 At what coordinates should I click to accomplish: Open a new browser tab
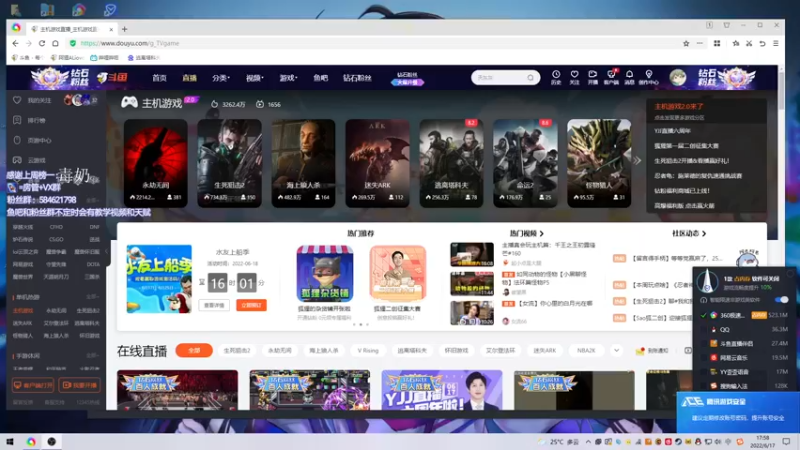click(124, 29)
